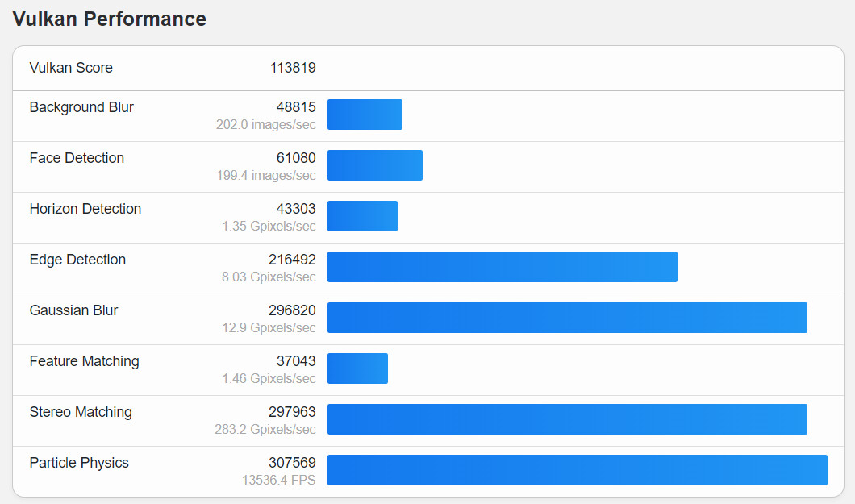Viewport: 855px width, 504px height.
Task: Click the 12.9 Gpixels/sec value
Action: (269, 328)
